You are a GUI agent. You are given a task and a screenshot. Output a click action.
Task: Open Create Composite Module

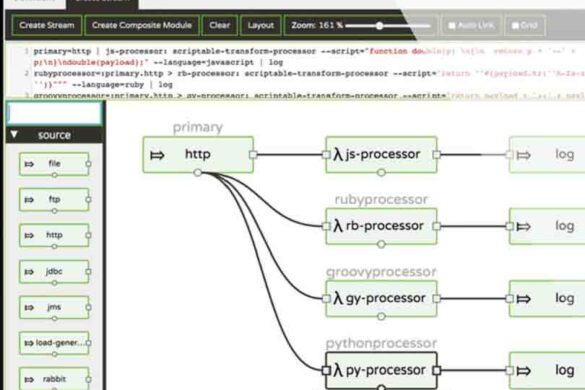pyautogui.click(x=142, y=25)
